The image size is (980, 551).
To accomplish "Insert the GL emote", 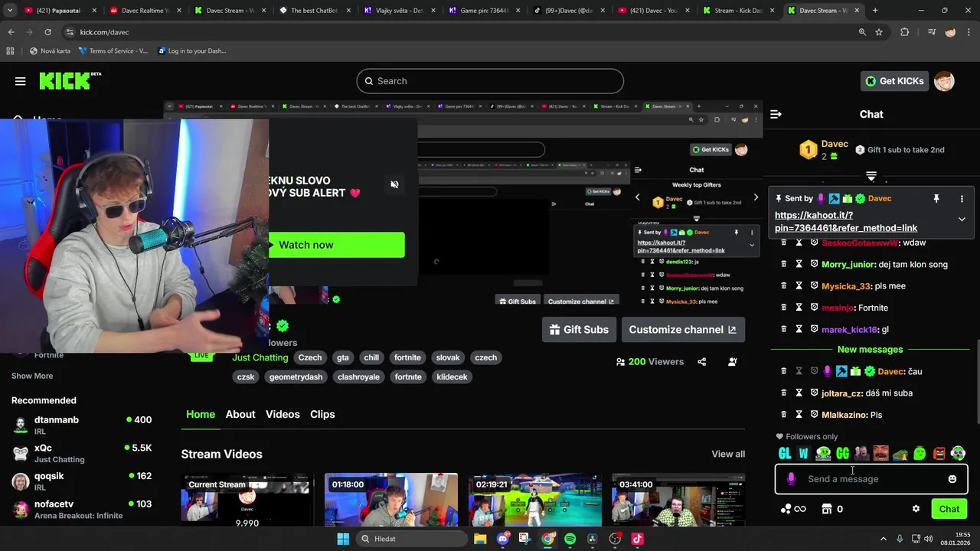I will [785, 454].
